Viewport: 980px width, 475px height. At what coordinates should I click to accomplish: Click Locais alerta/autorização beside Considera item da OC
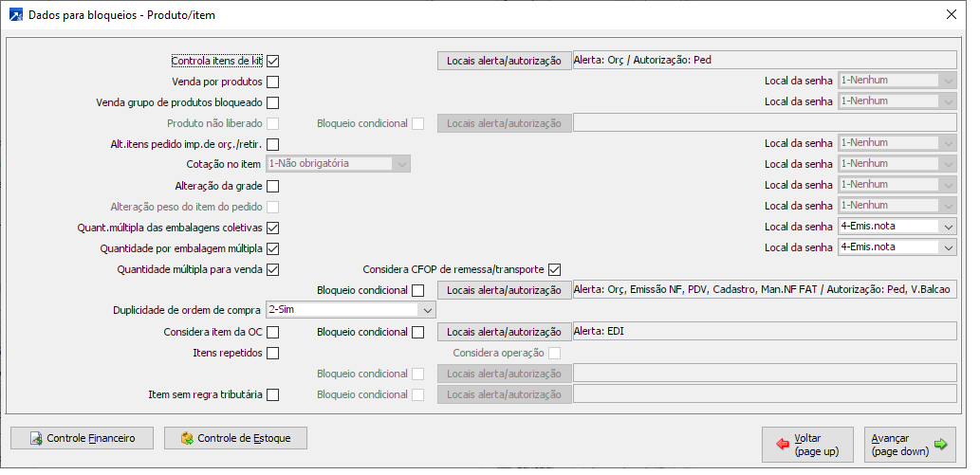504,332
